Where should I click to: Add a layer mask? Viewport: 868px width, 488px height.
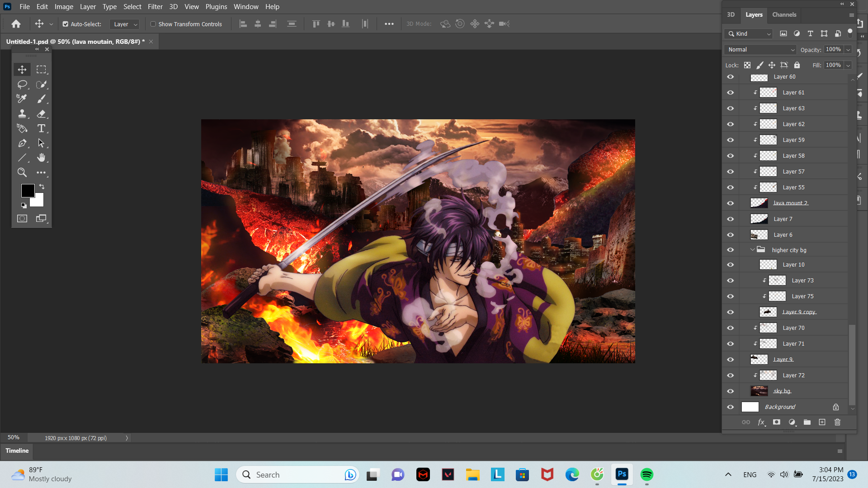(x=777, y=422)
